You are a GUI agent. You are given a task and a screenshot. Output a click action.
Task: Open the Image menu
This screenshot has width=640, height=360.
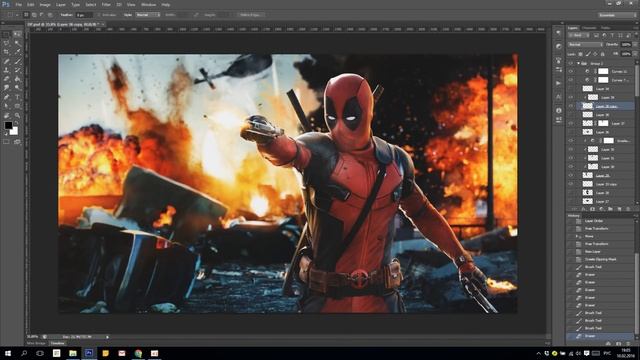point(45,4)
